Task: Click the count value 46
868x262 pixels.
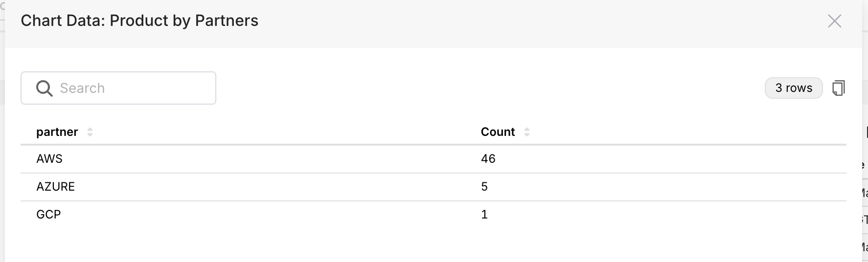Action: pos(488,159)
